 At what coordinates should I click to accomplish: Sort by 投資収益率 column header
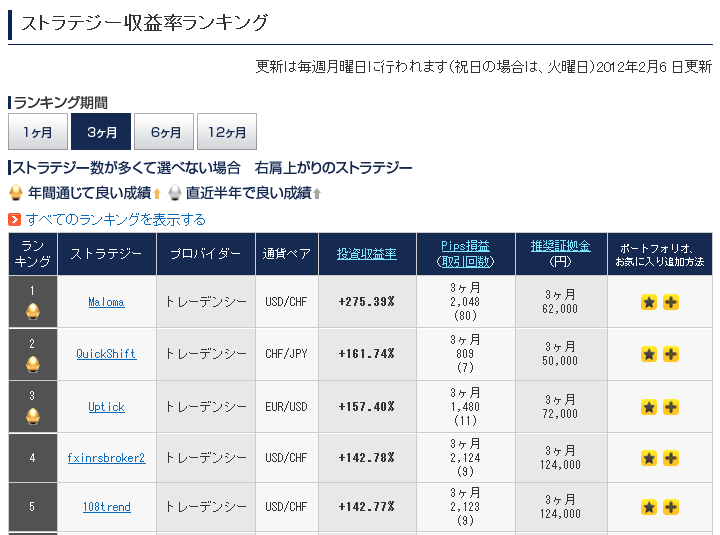click(366, 254)
